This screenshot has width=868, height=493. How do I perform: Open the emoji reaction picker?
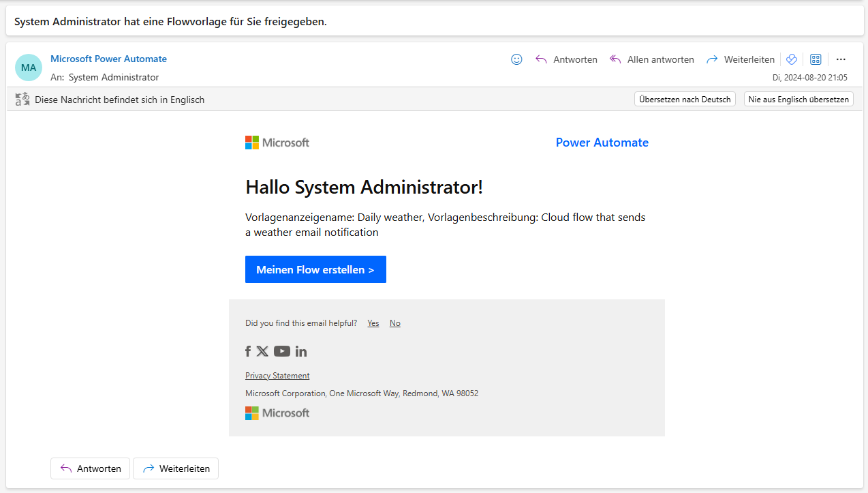point(516,59)
